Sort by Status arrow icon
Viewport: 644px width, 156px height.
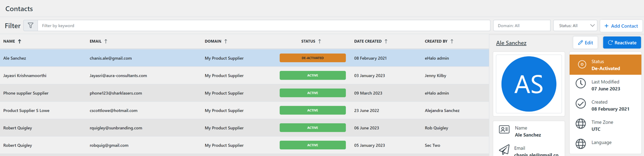coord(319,41)
